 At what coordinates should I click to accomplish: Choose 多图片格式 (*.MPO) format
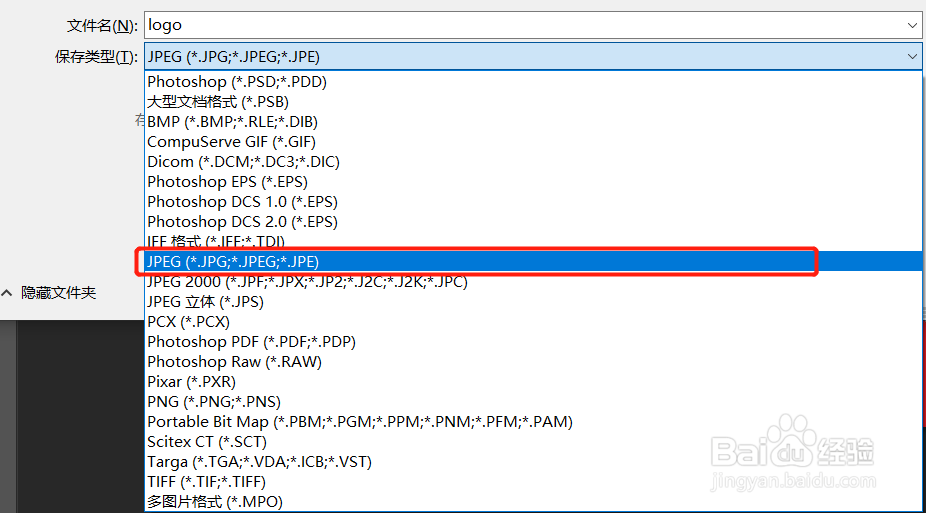pyautogui.click(x=533, y=502)
